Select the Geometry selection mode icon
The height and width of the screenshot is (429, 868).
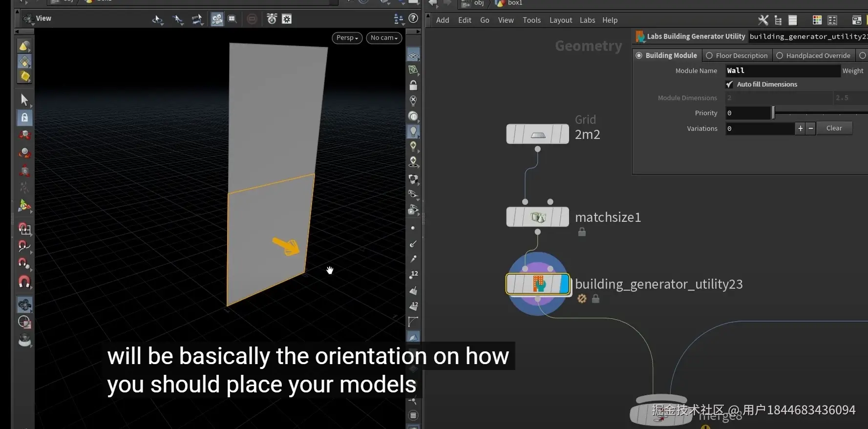pos(24,61)
